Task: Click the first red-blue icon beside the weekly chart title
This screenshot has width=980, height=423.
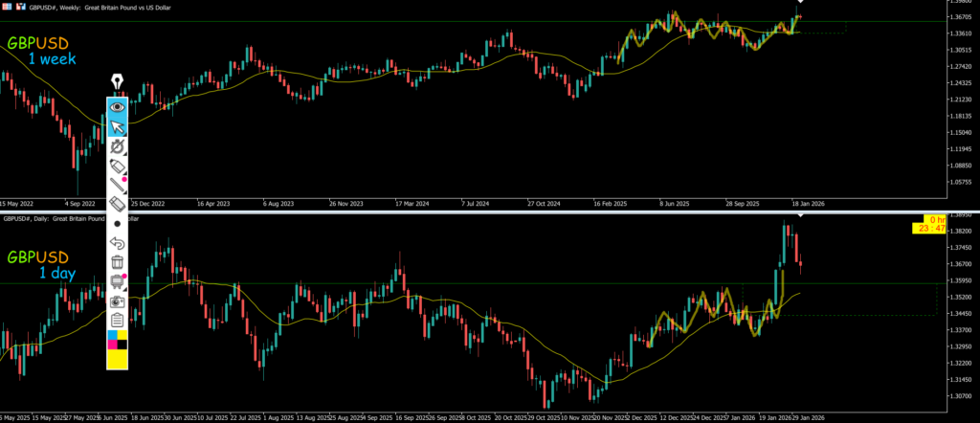Action: [8, 5]
